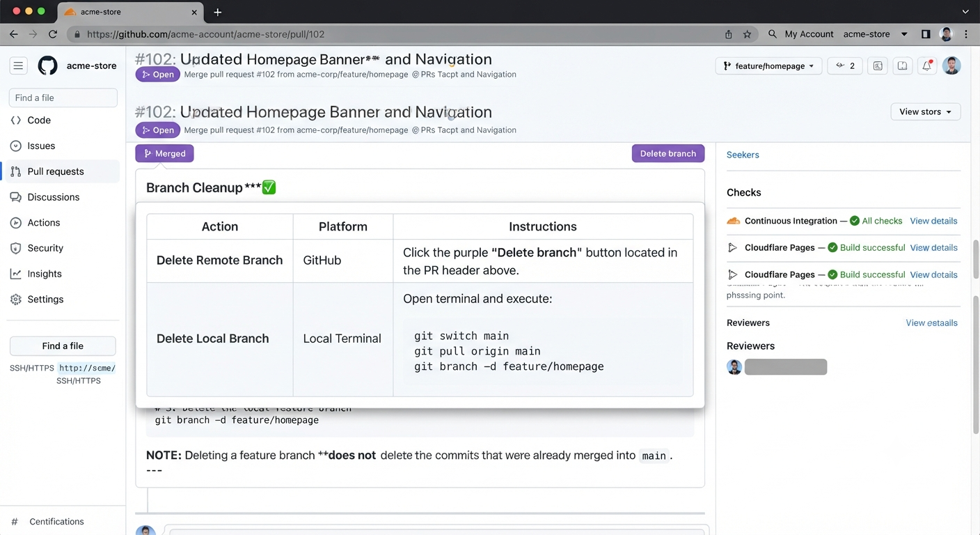This screenshot has height=535, width=980.
Task: Click the browser share icon
Action: click(728, 34)
